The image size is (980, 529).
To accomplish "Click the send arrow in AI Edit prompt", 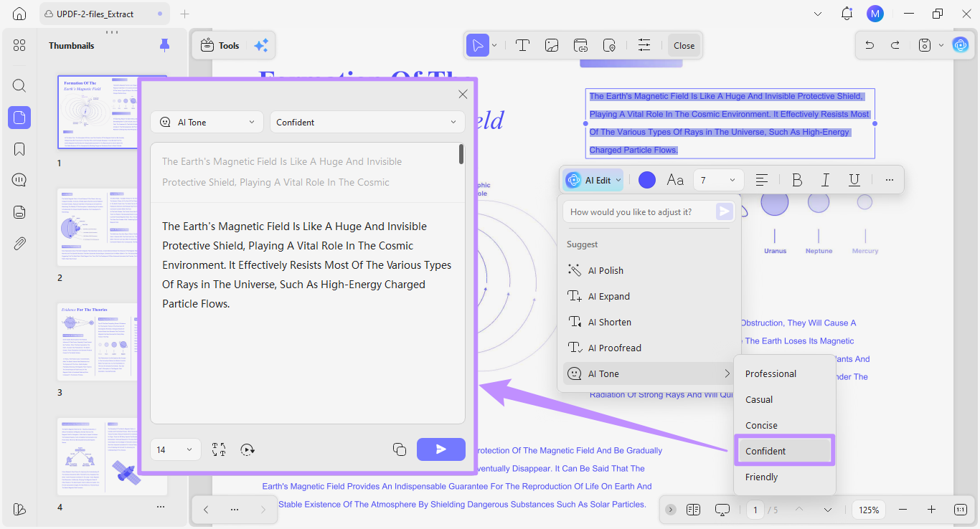I will [724, 211].
